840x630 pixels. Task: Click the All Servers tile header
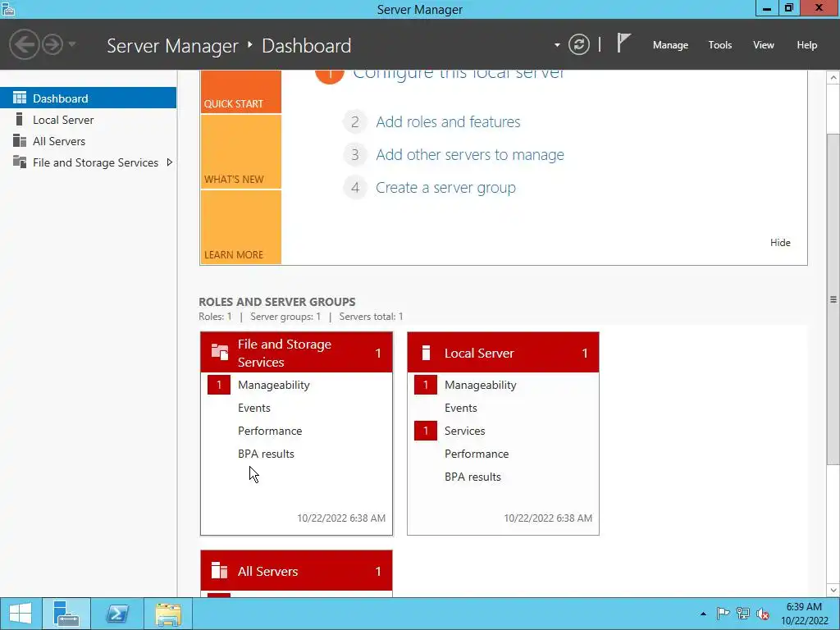(x=296, y=571)
